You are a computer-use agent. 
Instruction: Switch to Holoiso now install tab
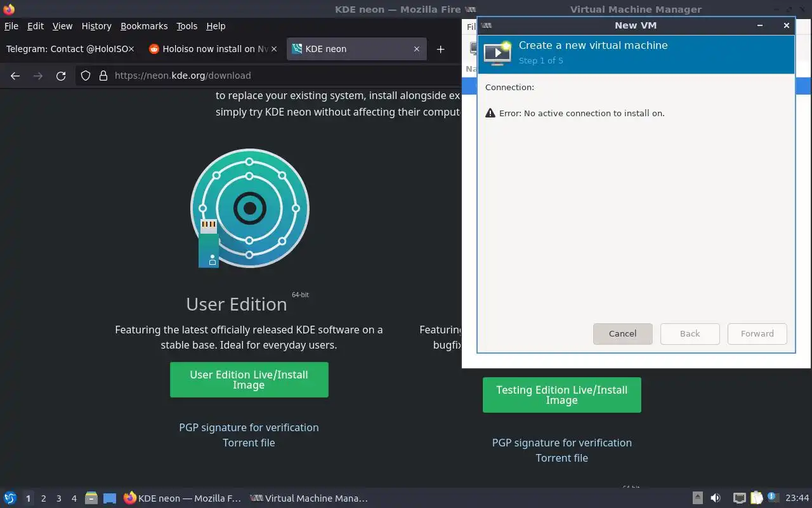coord(214,49)
